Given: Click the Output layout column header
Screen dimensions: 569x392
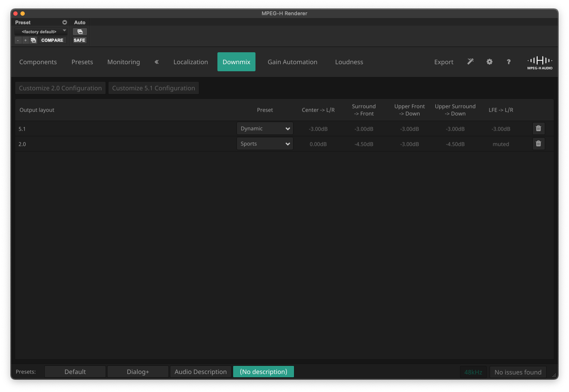Looking at the screenshot, I should pos(37,110).
